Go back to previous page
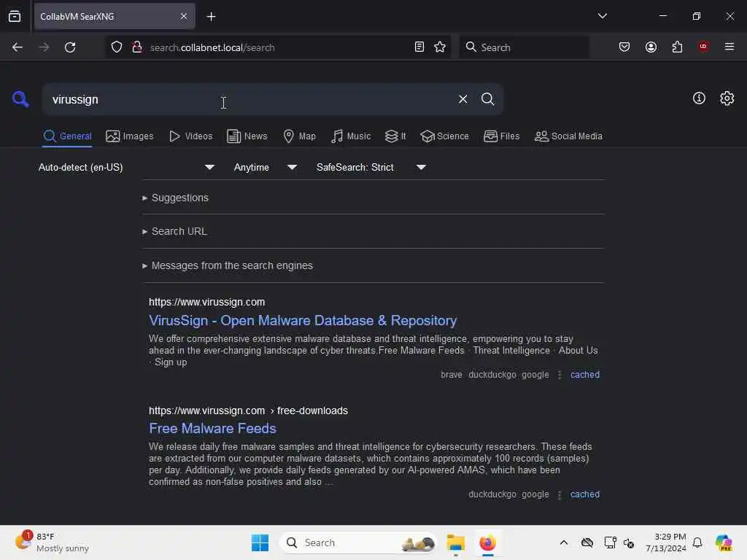 click(x=18, y=47)
